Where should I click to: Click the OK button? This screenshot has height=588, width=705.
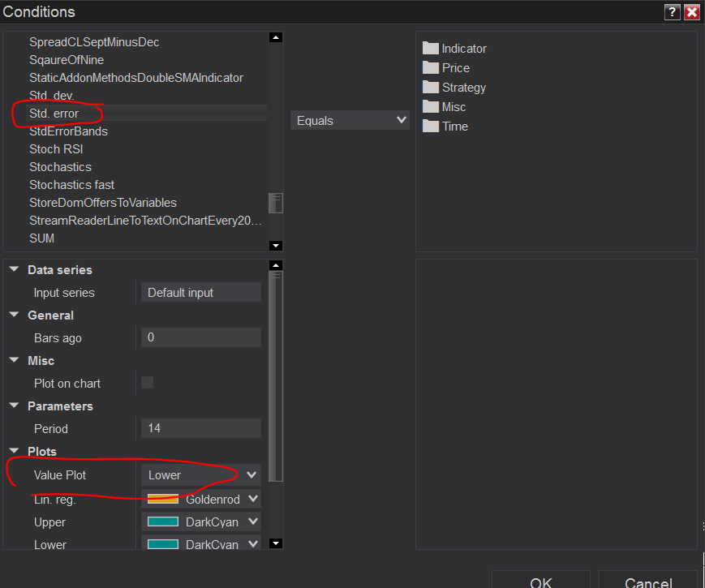click(x=541, y=580)
